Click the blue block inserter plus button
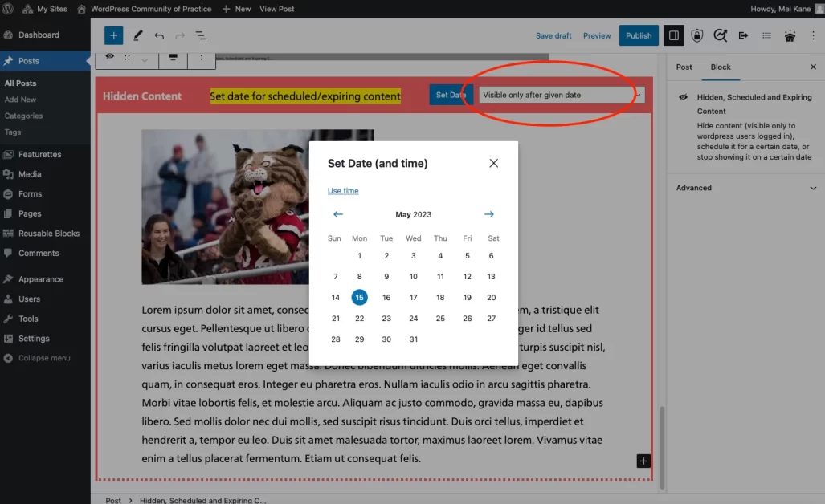Screen dimensions: 825x504 113,35
